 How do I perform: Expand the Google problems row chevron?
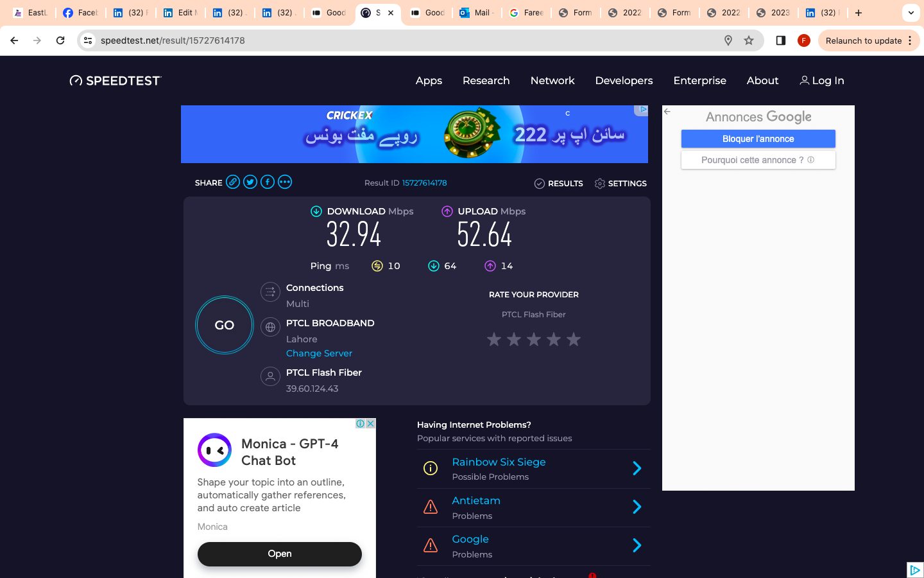pyautogui.click(x=637, y=545)
